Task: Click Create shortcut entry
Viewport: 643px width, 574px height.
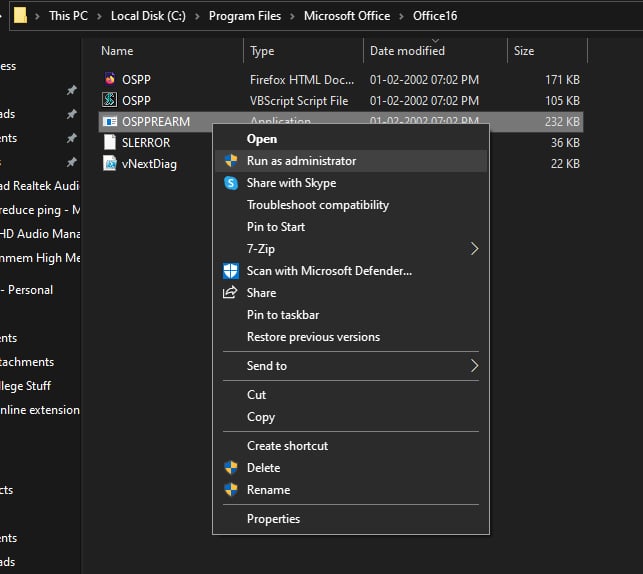Action: coord(287,446)
